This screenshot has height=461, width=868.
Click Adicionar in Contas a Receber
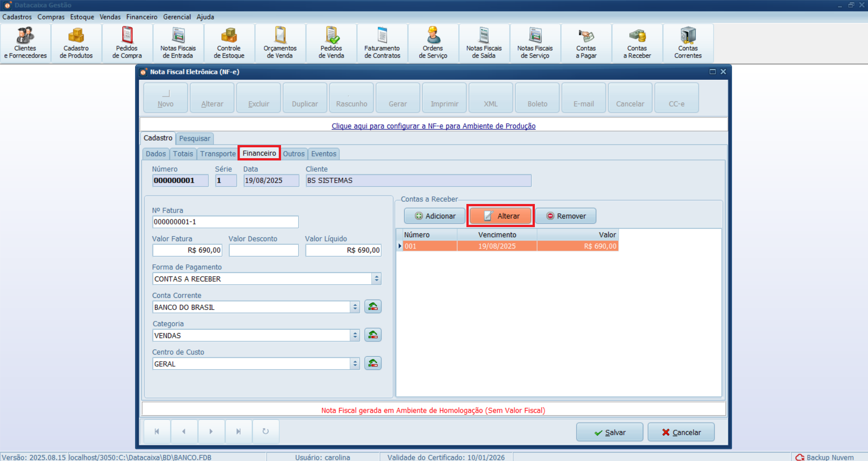(x=435, y=216)
